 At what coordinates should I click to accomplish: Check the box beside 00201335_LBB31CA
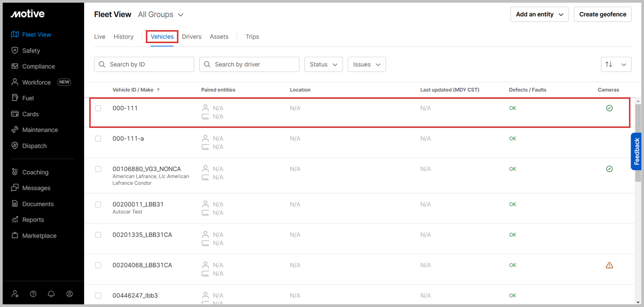98,235
